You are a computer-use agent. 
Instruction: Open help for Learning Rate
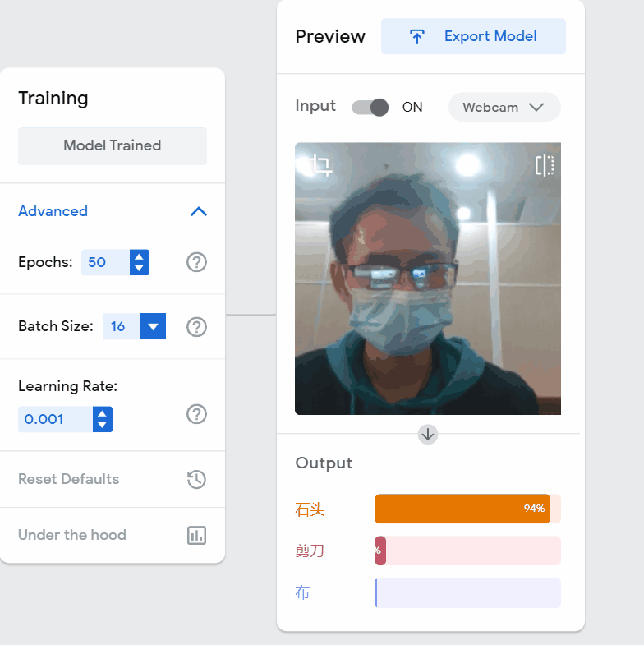pos(196,414)
